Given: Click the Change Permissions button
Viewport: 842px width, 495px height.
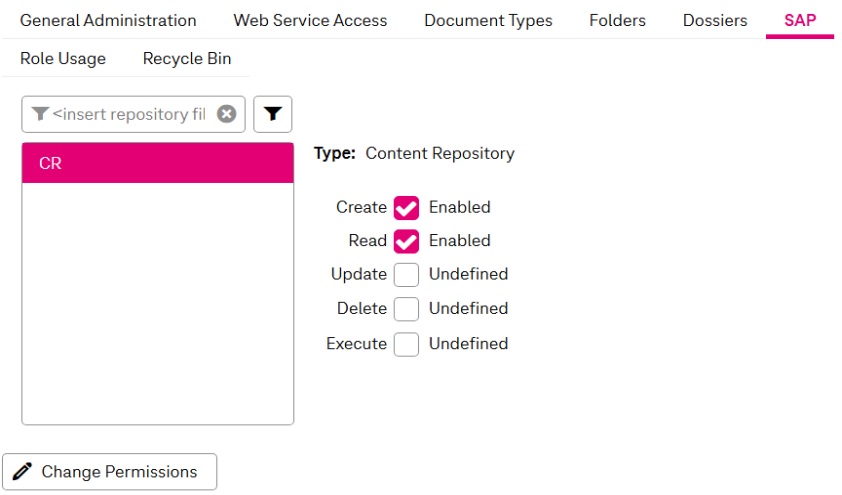Looking at the screenshot, I should tap(110, 471).
